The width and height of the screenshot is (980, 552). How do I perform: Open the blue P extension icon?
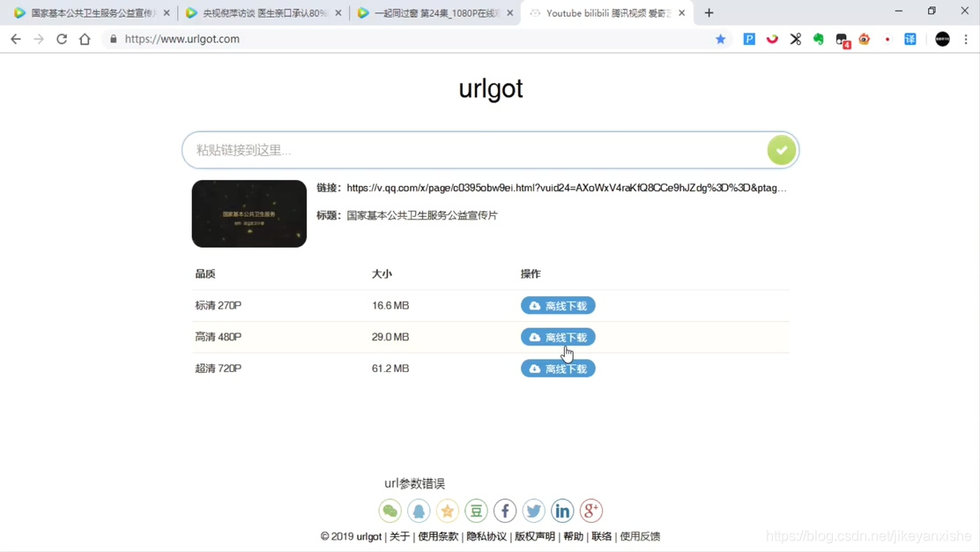coord(749,39)
